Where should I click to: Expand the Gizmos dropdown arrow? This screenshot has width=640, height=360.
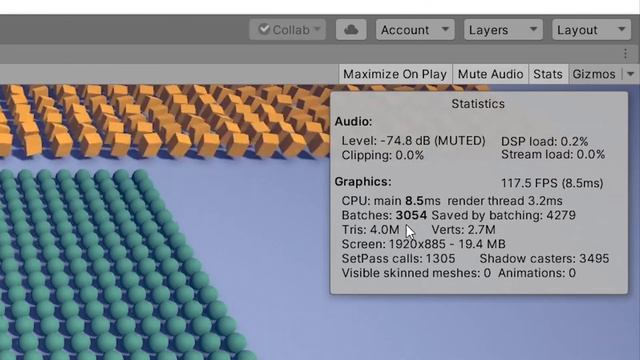tap(631, 74)
